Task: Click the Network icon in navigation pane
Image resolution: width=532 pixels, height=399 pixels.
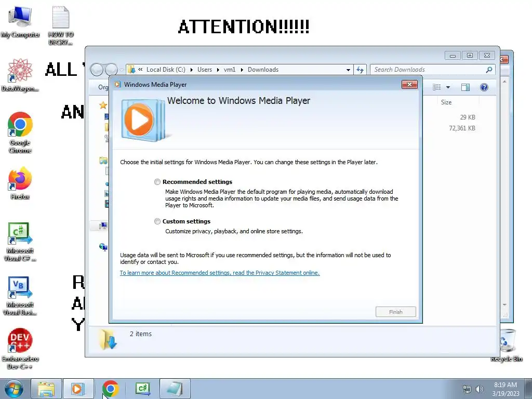Action: coord(103,247)
